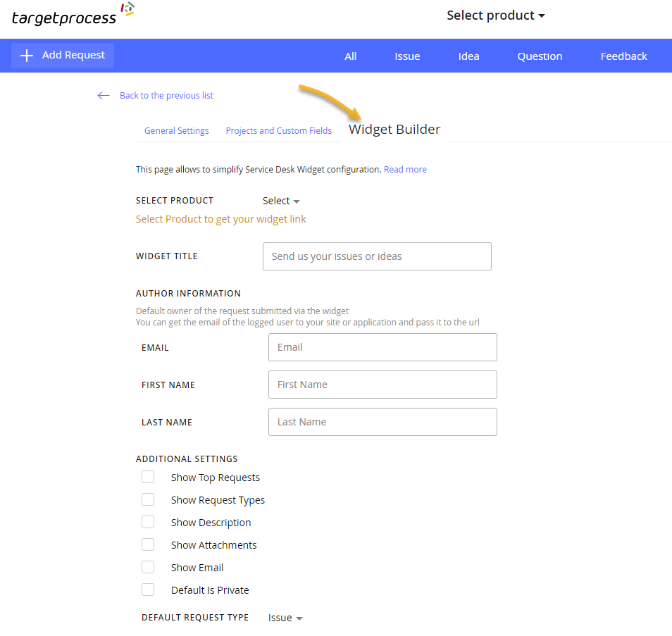Switch to Issue filter tab
Image resolution: width=672 pixels, height=636 pixels.
pos(407,56)
